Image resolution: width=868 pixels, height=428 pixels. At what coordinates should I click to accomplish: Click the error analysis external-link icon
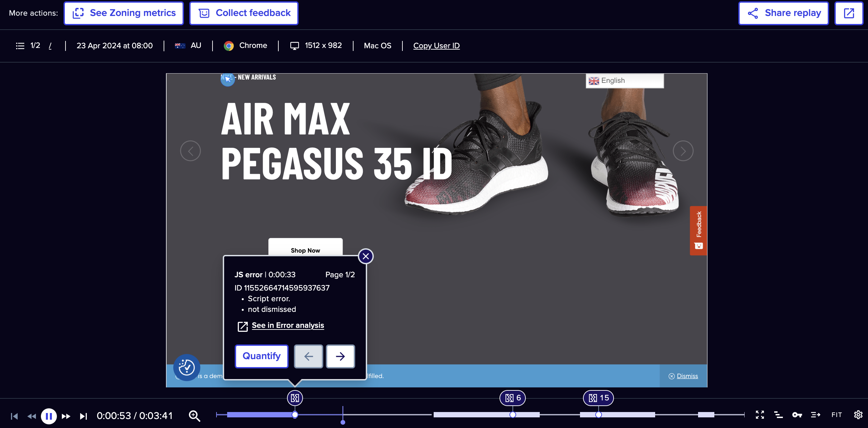pos(242,326)
